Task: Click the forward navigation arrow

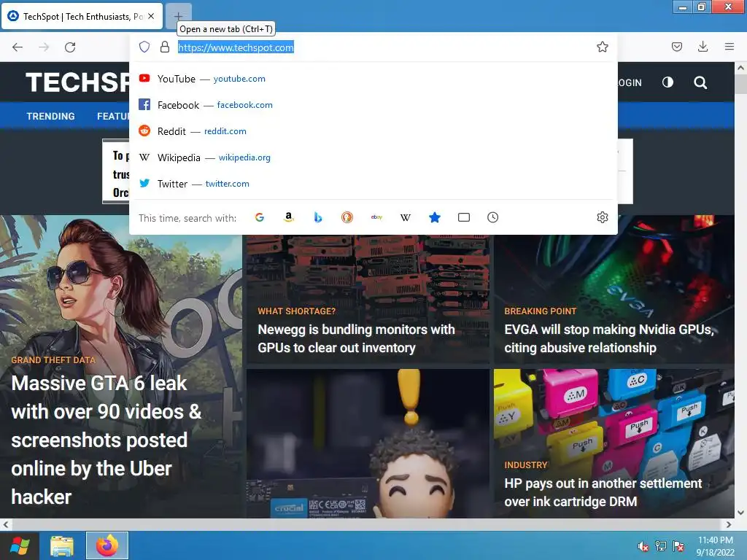Action: coord(44,47)
